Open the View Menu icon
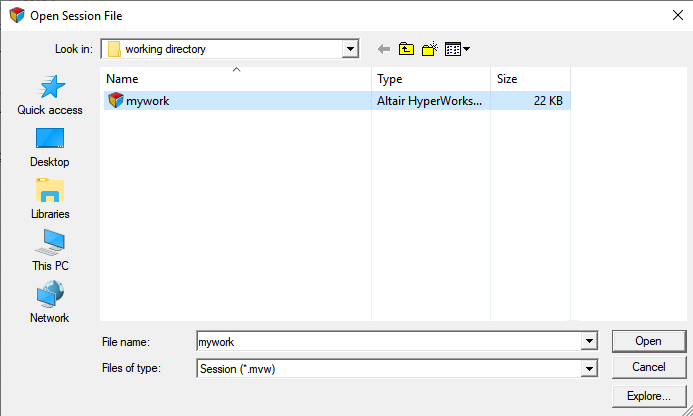 point(457,49)
